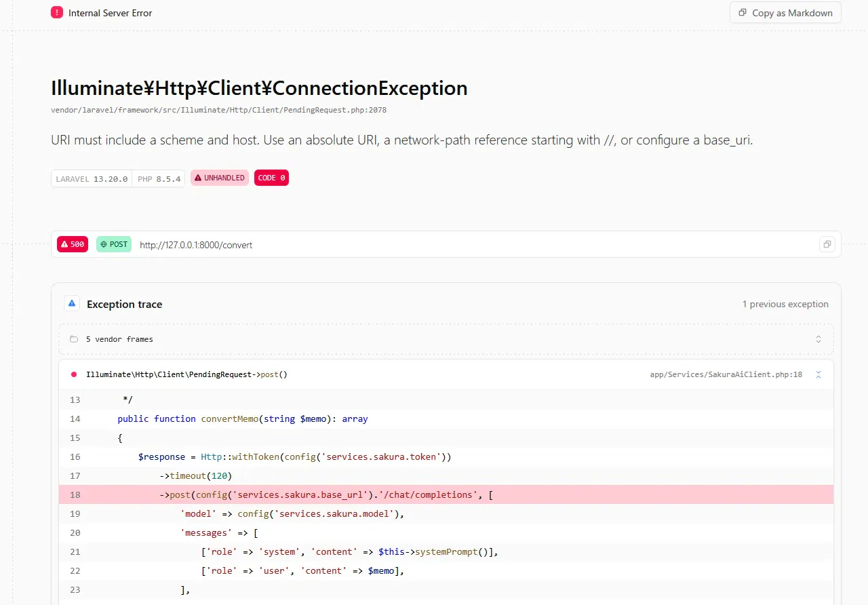
Task: Click the blue Exception trace alert icon
Action: click(72, 304)
